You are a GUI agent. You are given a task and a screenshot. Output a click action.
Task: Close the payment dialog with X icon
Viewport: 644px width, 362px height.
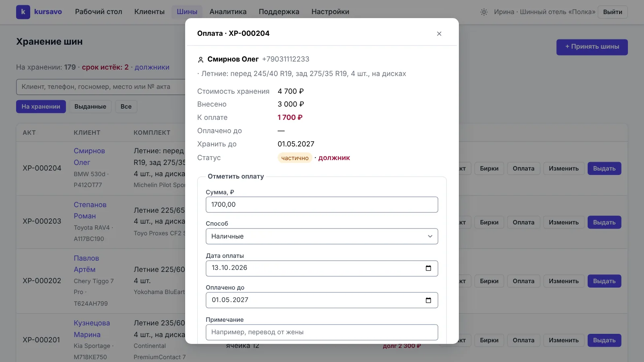(x=439, y=34)
